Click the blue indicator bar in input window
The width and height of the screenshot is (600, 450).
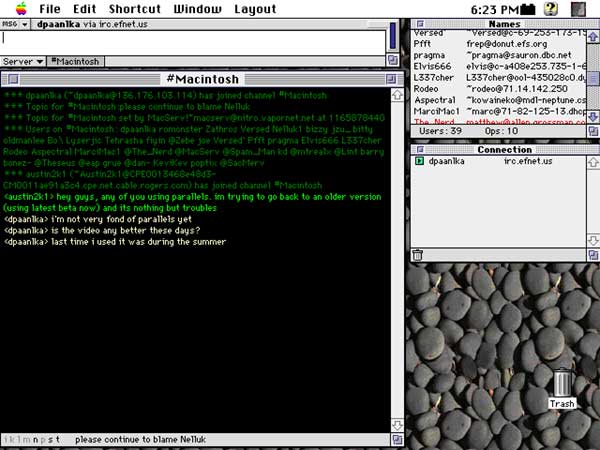(x=393, y=36)
